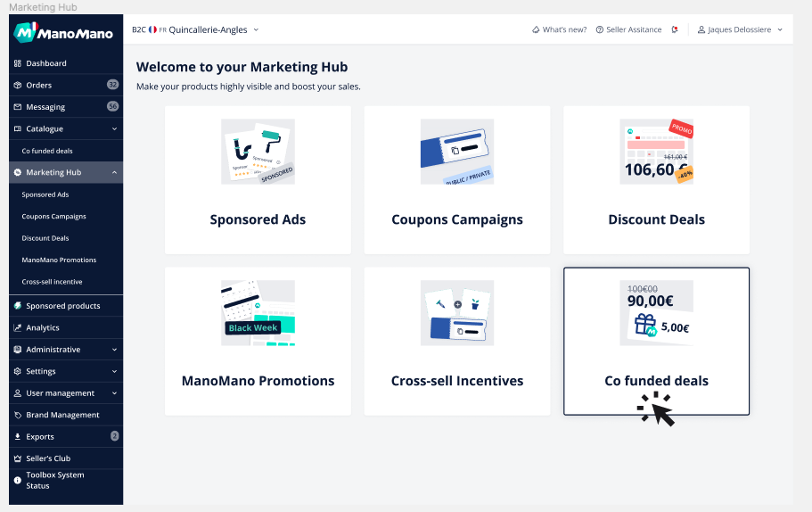Click the Welcome to your Marketing Hub heading
812x512 pixels.
click(x=242, y=67)
